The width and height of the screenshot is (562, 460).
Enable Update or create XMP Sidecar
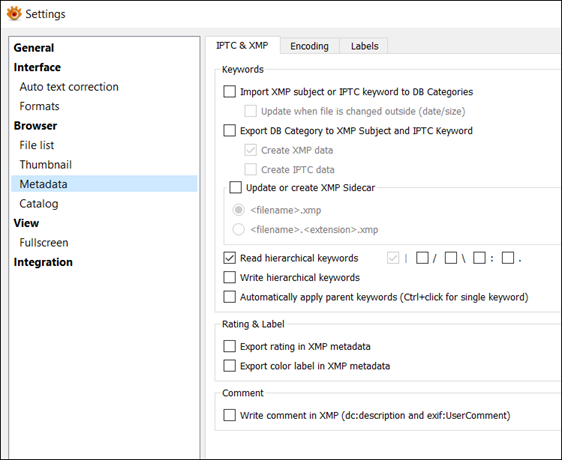tap(235, 188)
